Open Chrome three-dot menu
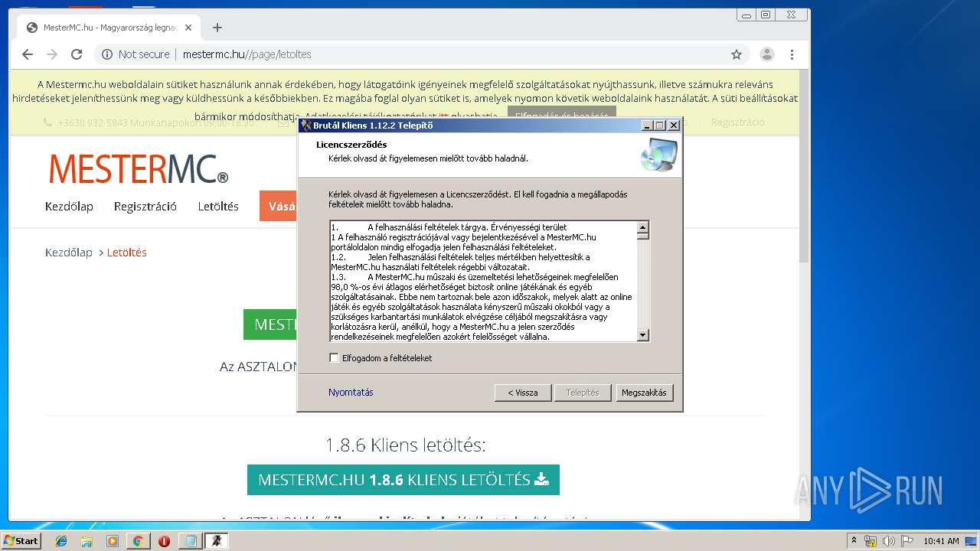The image size is (980, 551). click(x=792, y=54)
